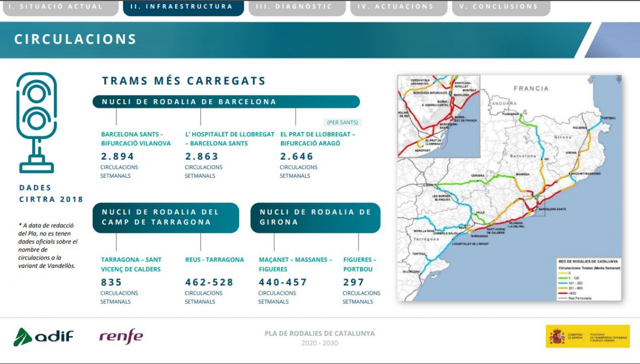Click the "2020 - 2030" footer text
The width and height of the screenshot is (640, 364).
coord(319,343)
